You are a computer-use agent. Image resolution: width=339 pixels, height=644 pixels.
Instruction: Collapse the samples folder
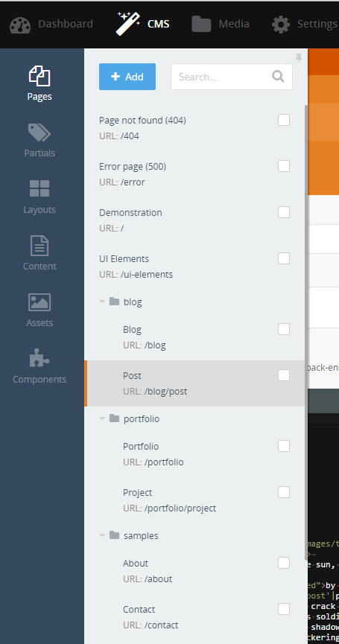[102, 535]
